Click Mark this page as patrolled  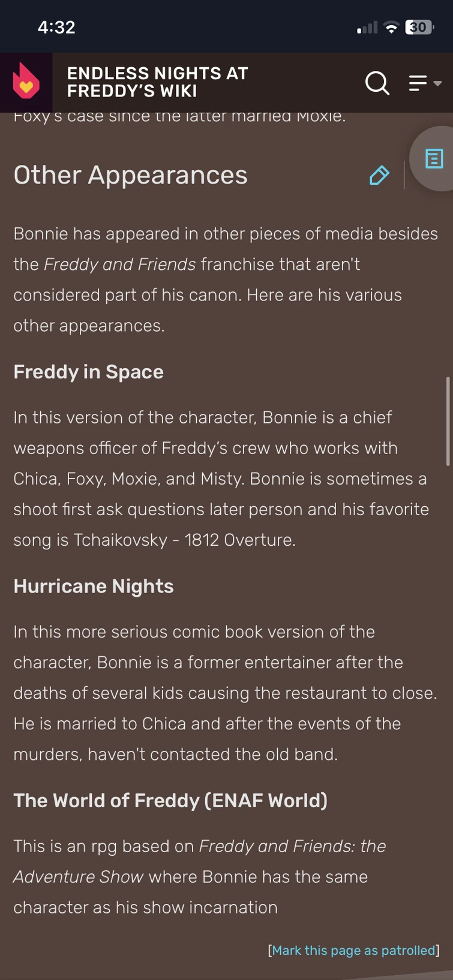(x=353, y=950)
